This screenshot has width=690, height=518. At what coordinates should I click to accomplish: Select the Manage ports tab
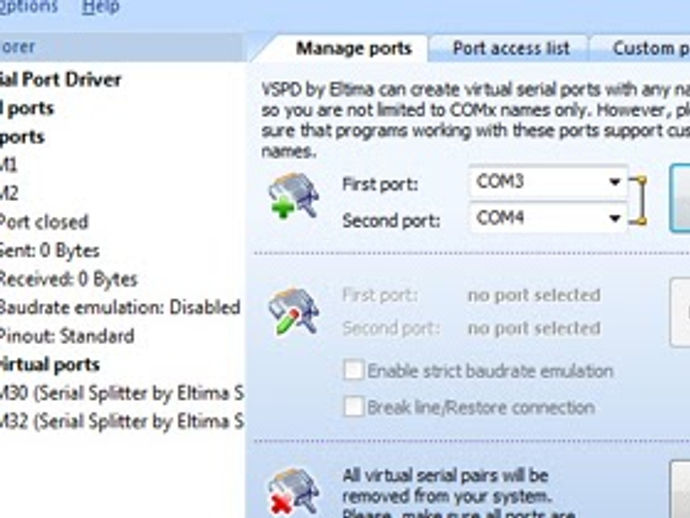tap(353, 48)
